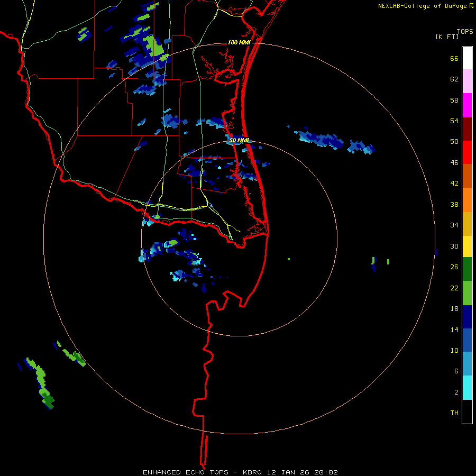The height and width of the screenshot is (476, 476).
Task: Pick the dark orange legend swatch
Action: [467, 176]
